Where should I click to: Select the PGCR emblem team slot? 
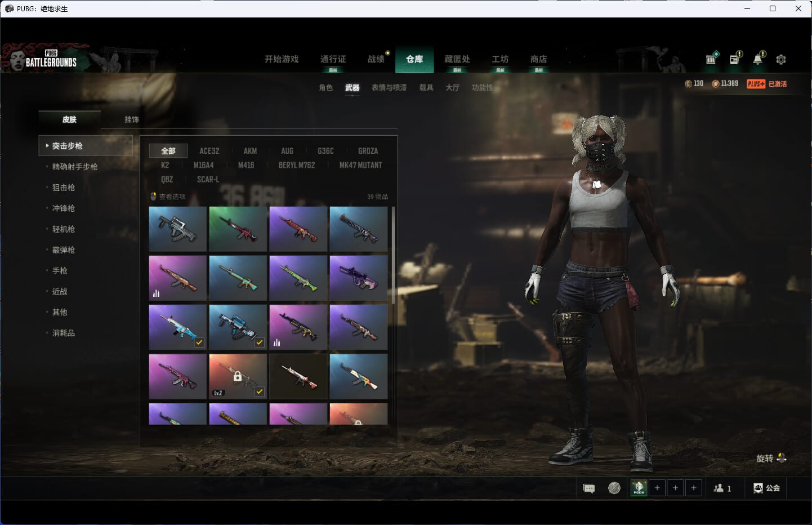(x=639, y=488)
